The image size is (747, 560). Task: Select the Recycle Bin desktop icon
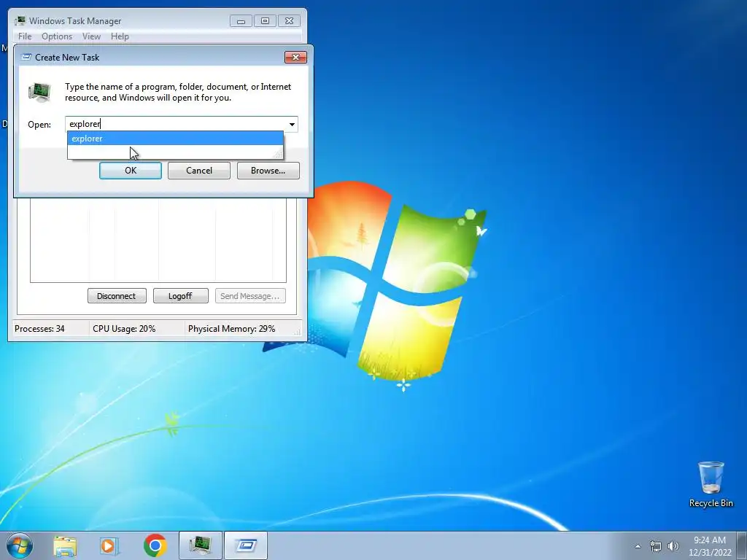[x=711, y=485]
